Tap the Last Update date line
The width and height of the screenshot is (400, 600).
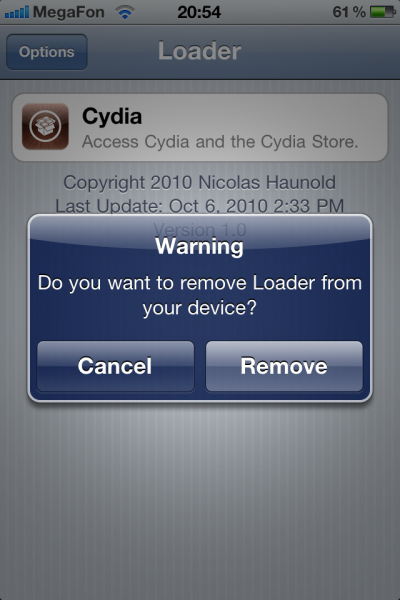[x=199, y=206]
